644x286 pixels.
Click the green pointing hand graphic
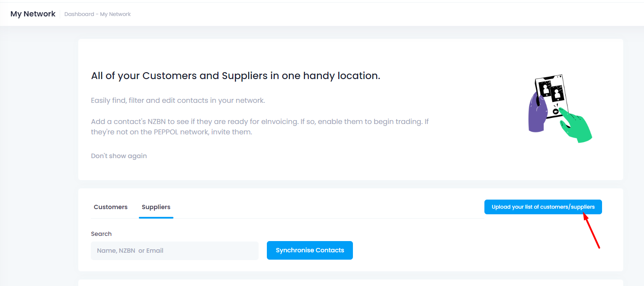click(x=575, y=125)
